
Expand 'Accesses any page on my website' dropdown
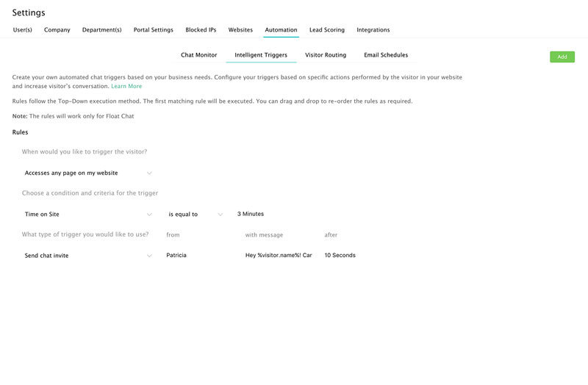click(x=88, y=173)
